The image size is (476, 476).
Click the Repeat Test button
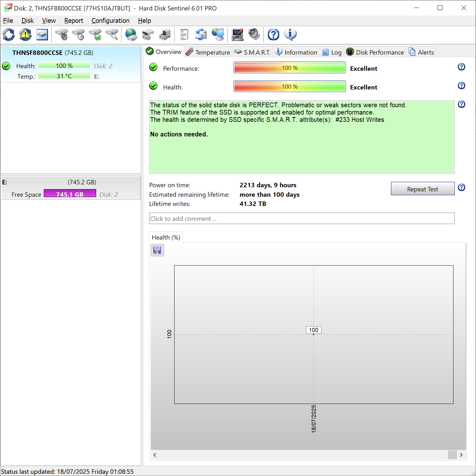pos(423,189)
